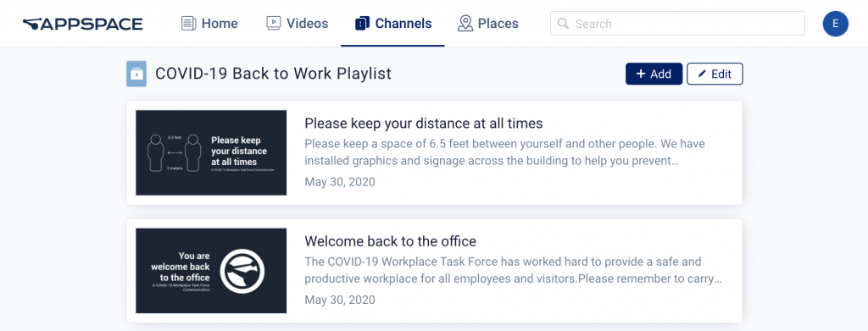Click the Edit button
The height and width of the screenshot is (331, 868).
click(x=715, y=74)
